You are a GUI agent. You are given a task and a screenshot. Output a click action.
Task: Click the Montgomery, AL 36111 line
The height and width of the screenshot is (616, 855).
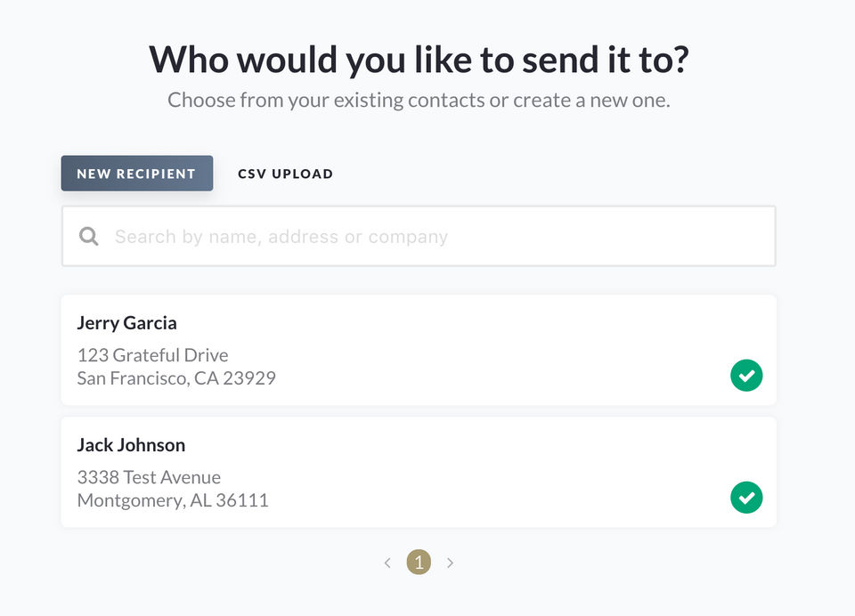[x=173, y=500]
